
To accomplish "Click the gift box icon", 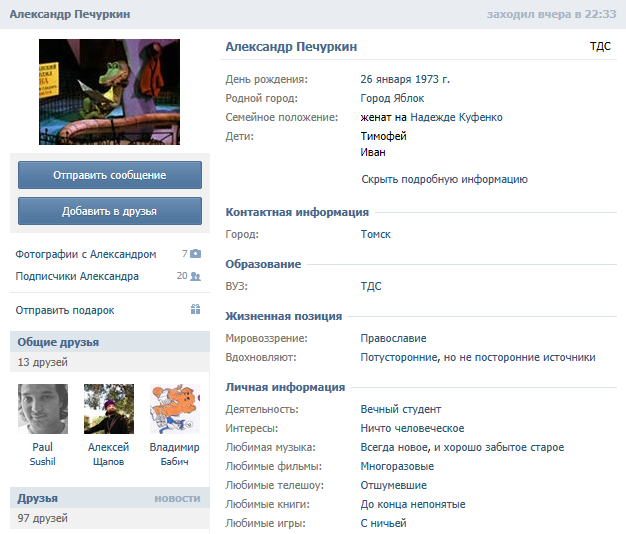I will click(195, 309).
